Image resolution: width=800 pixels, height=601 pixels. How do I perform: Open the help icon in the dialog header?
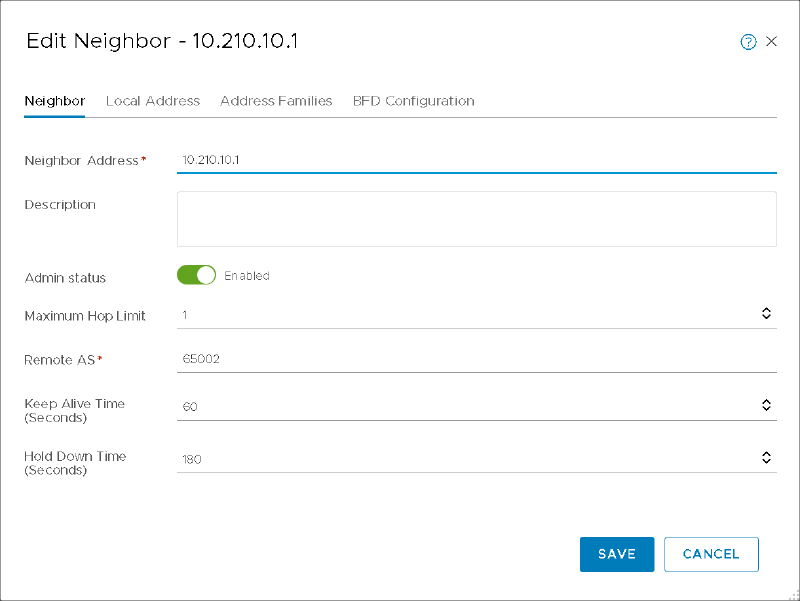click(748, 41)
